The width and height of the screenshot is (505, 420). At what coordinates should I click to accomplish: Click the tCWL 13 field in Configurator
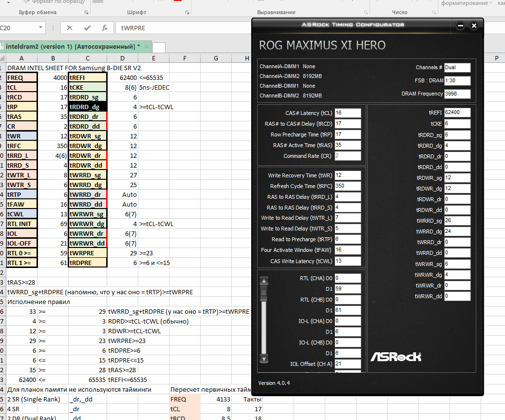click(x=348, y=261)
